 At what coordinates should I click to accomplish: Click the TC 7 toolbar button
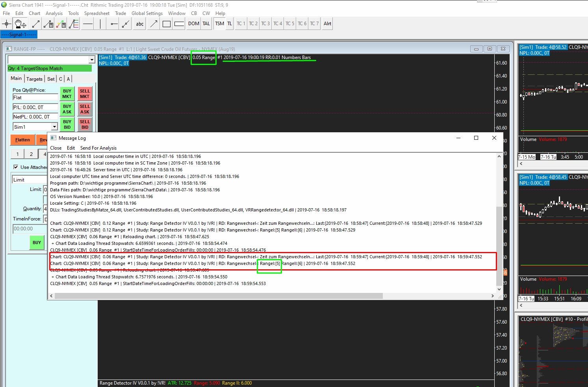314,24
